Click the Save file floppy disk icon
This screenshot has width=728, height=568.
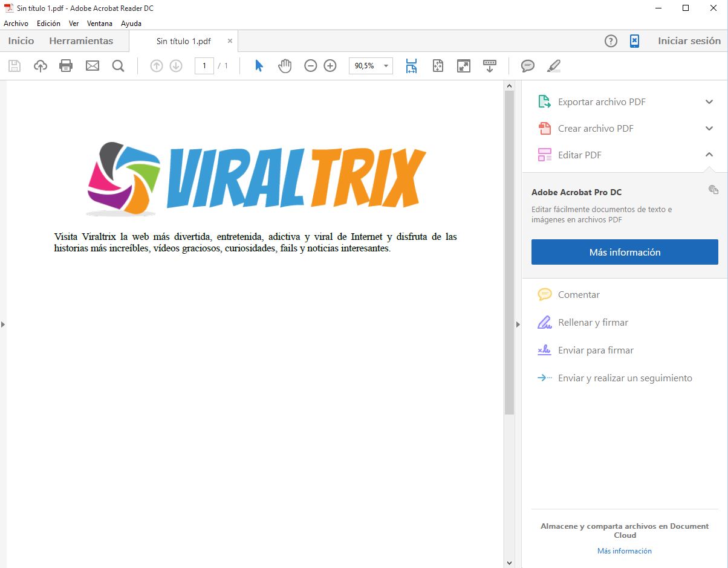point(14,66)
